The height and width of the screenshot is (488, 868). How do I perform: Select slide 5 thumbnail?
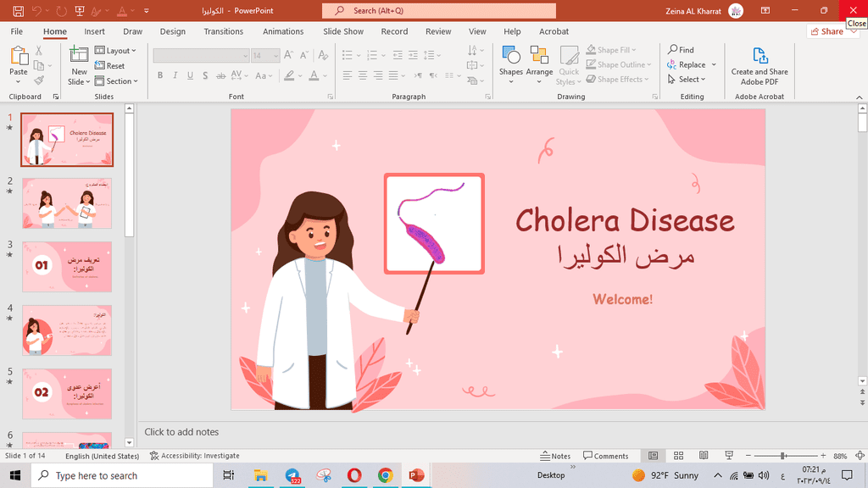coord(67,394)
